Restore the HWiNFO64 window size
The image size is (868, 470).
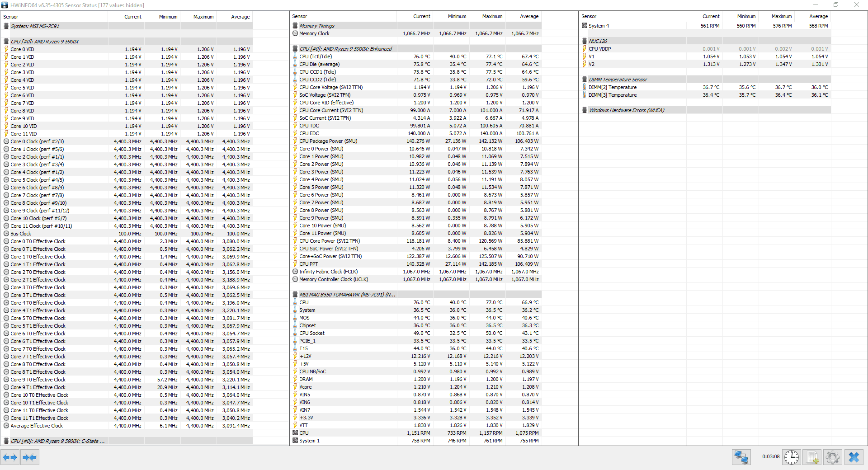(836, 5)
